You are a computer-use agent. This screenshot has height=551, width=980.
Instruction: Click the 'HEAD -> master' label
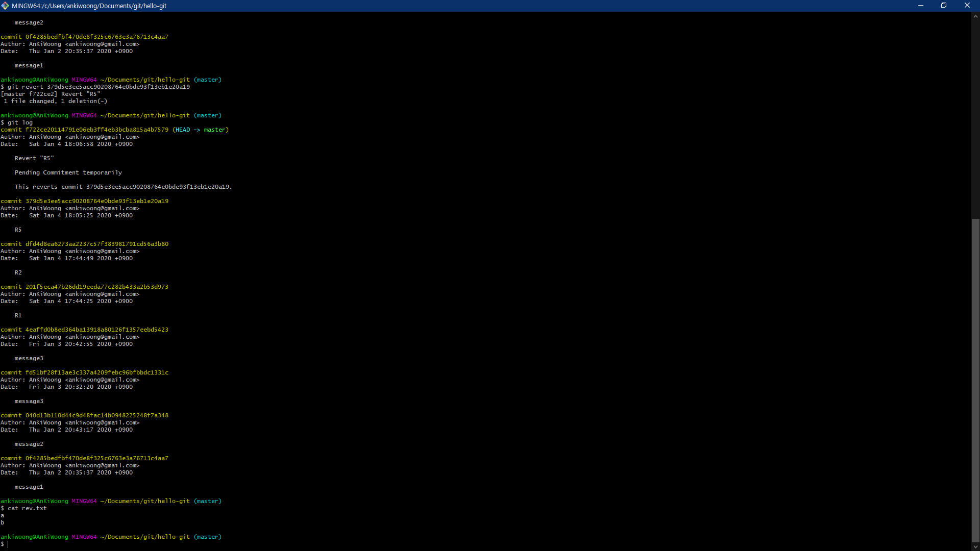201,130
